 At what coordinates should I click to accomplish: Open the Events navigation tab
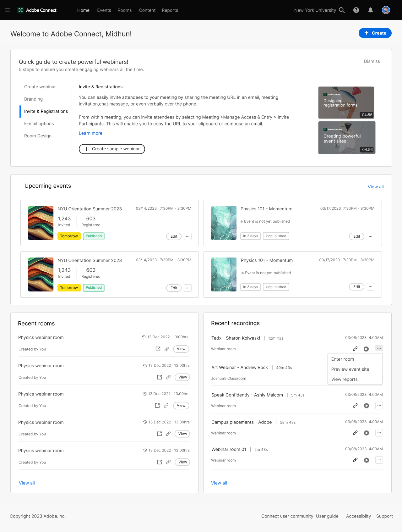(104, 10)
